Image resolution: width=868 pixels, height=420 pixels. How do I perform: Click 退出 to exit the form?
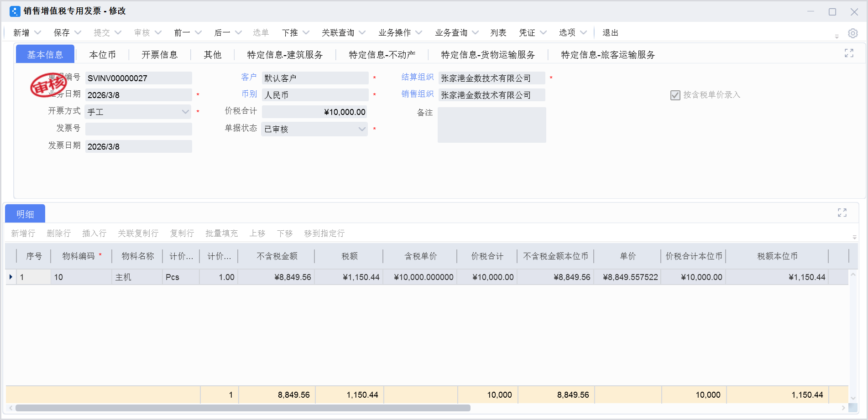611,32
